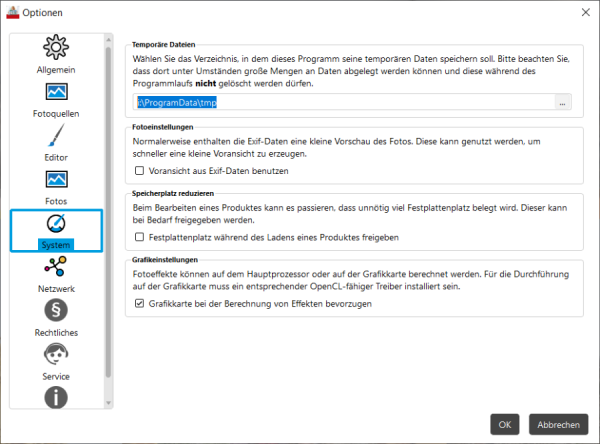The height and width of the screenshot is (444, 600).
Task: Open the Allgemein gear settings category
Action: pos(56,47)
